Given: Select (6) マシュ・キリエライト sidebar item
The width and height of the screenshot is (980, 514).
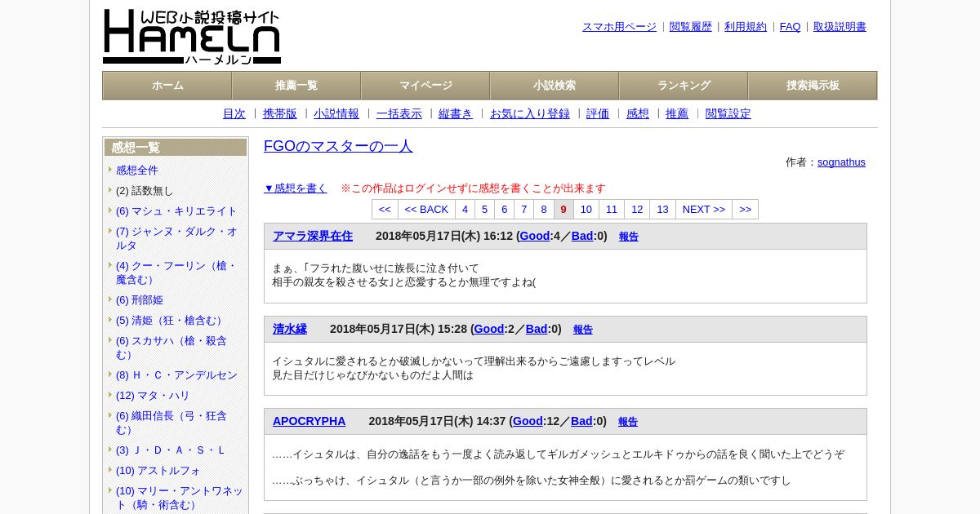Looking at the screenshot, I should [x=176, y=210].
